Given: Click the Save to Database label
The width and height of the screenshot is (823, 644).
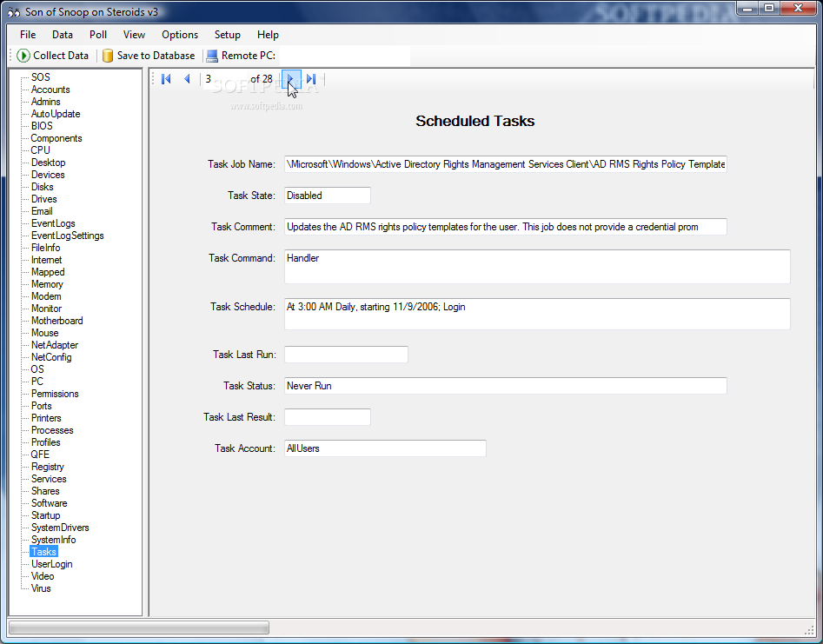Looking at the screenshot, I should [156, 56].
